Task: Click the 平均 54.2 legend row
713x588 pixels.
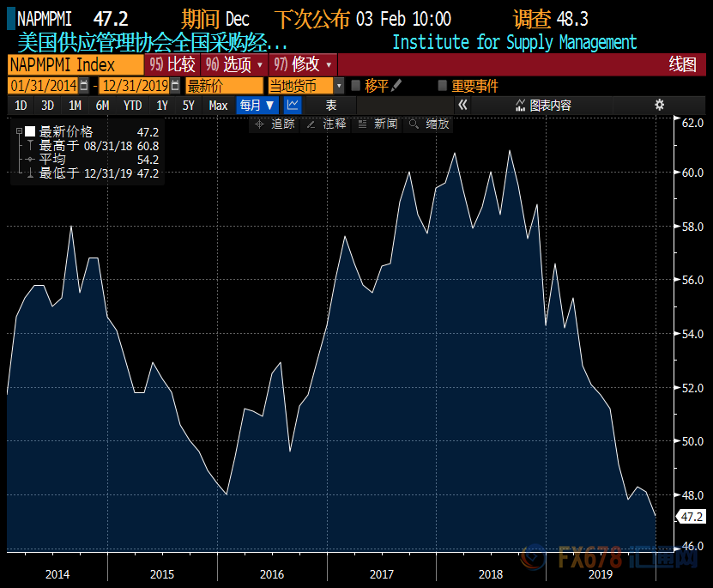Action: [93, 159]
